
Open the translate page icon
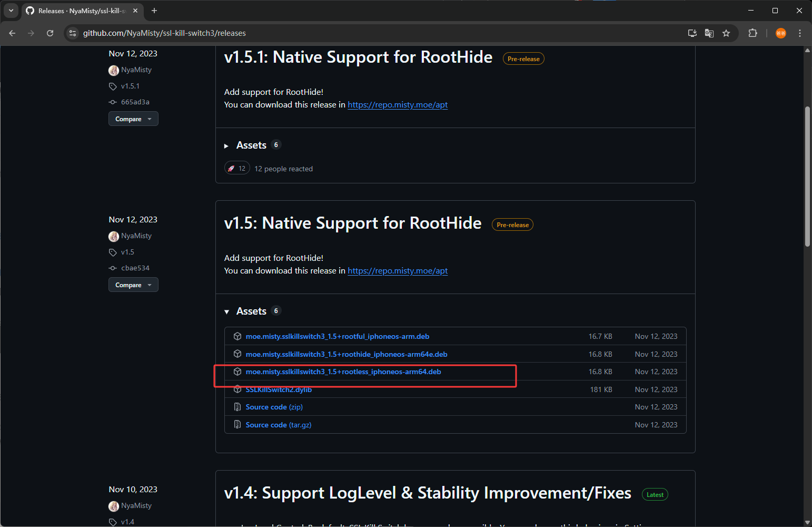709,33
